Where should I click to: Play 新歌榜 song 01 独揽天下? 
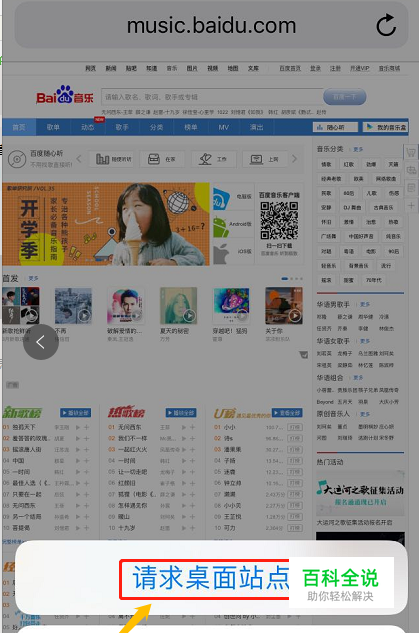(x=78, y=427)
